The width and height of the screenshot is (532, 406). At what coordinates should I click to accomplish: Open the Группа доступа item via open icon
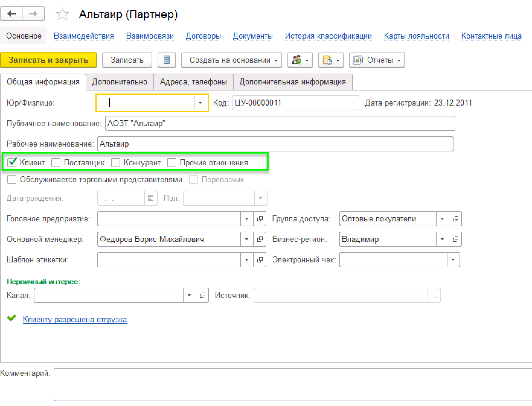(x=455, y=219)
